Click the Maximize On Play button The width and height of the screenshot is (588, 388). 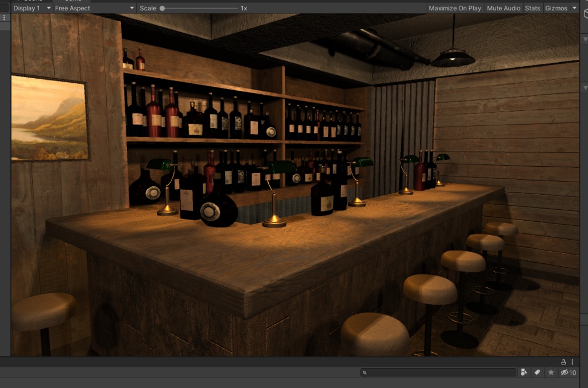point(454,8)
